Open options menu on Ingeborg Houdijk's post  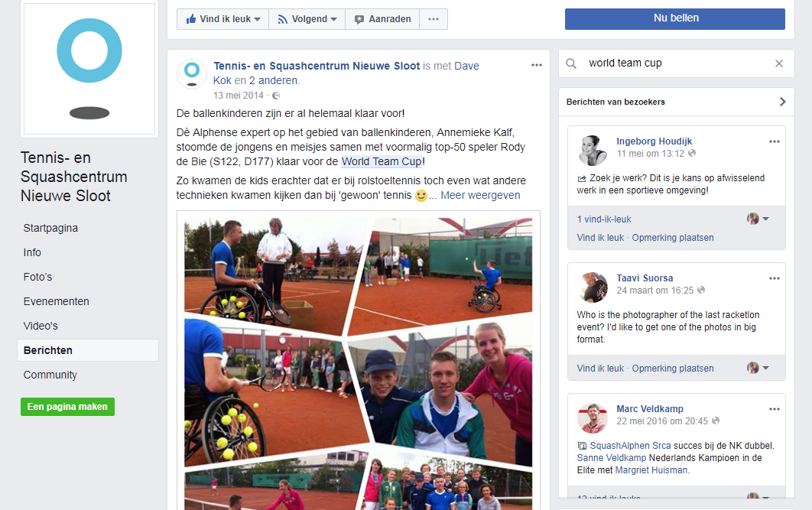775,141
